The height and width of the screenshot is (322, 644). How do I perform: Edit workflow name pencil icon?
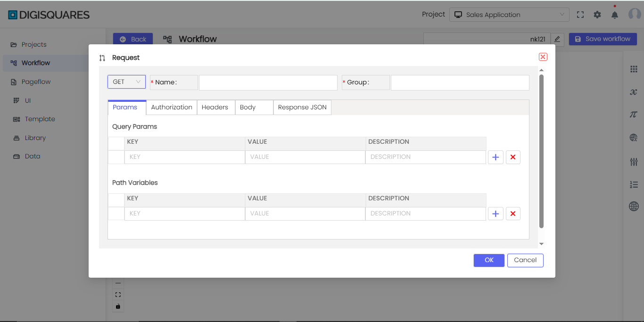[x=557, y=39]
